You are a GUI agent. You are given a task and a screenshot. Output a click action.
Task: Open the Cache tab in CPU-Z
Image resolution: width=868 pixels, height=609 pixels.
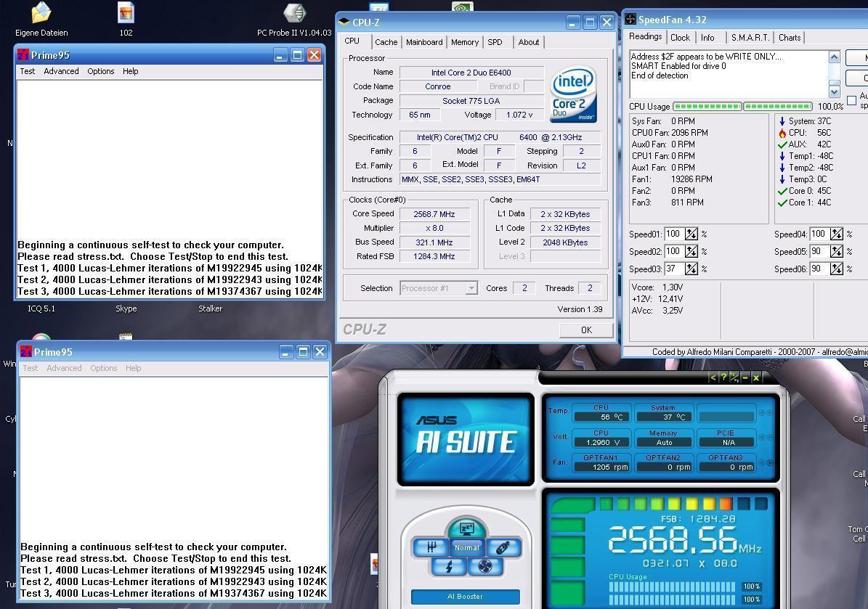[x=386, y=42]
